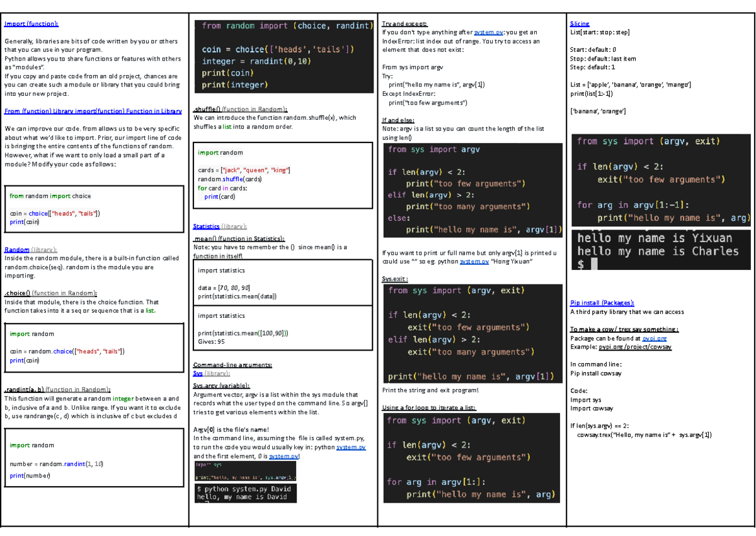Follow the pypi.org/project/cowsay example link
The image size is (756, 536).
point(634,347)
